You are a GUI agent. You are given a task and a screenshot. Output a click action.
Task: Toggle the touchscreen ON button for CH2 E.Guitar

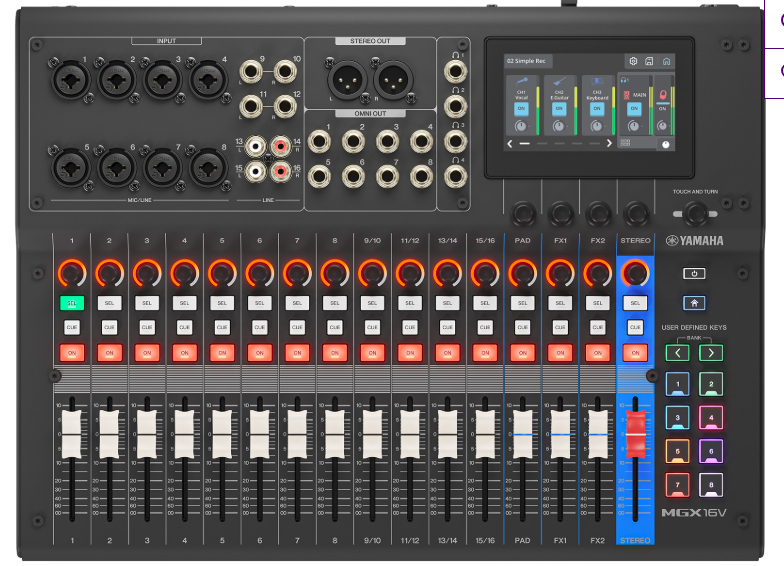pos(559,109)
